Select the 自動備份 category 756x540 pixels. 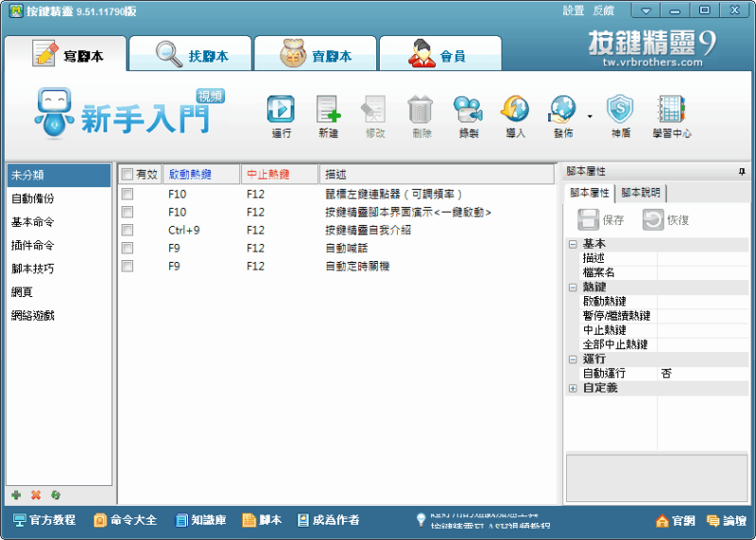tap(59, 199)
